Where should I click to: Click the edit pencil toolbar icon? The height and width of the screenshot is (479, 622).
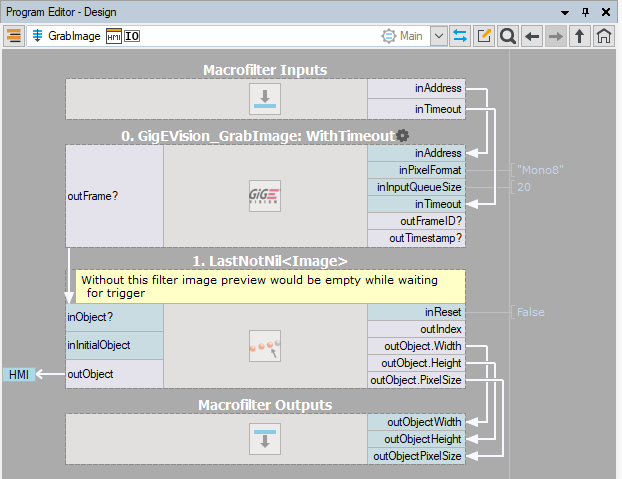(484, 36)
